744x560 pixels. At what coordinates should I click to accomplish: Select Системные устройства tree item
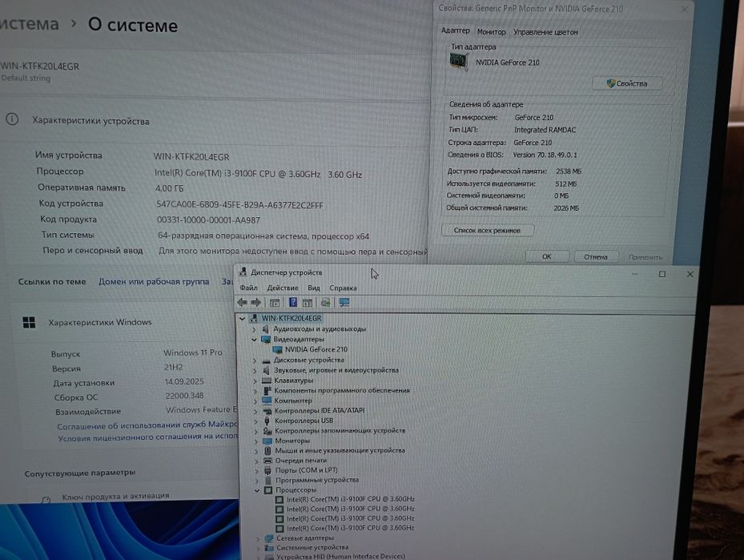click(312, 548)
